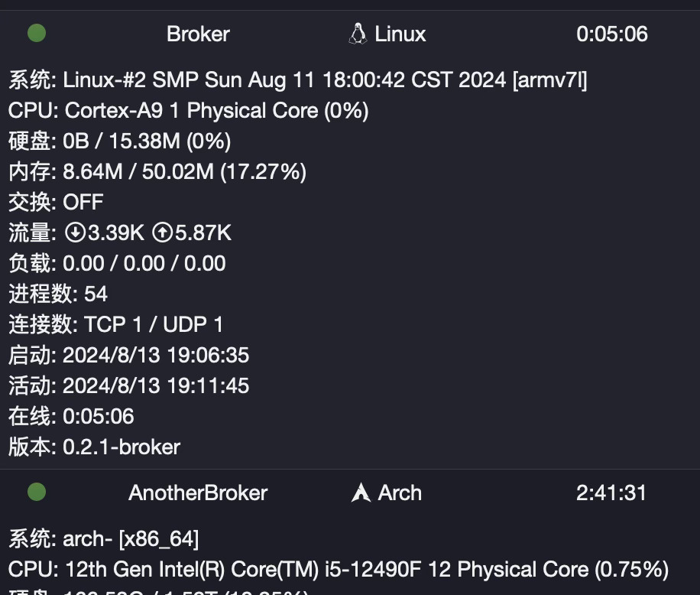Click the upload arrow icon in traffic row
This screenshot has height=595, width=700.
coord(163,232)
